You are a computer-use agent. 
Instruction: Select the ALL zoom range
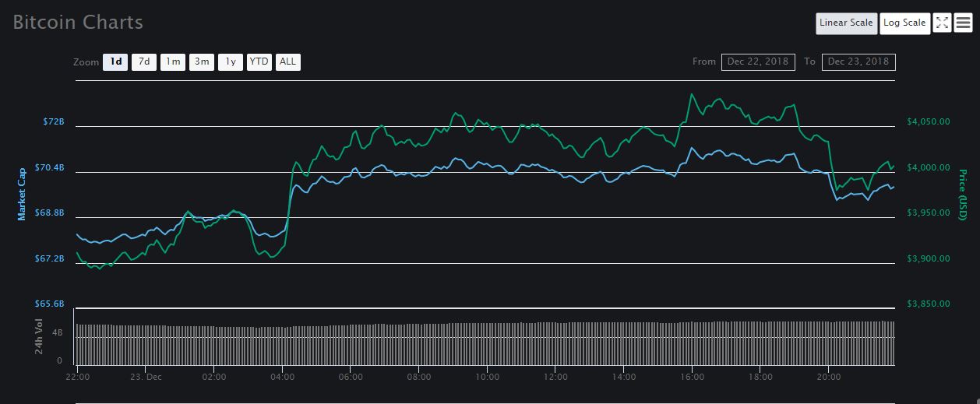(x=288, y=61)
